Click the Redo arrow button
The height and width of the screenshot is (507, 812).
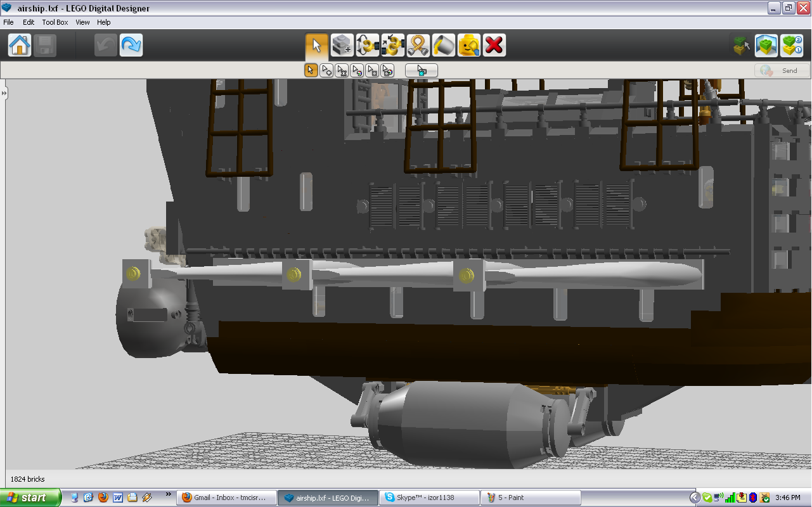(x=131, y=46)
